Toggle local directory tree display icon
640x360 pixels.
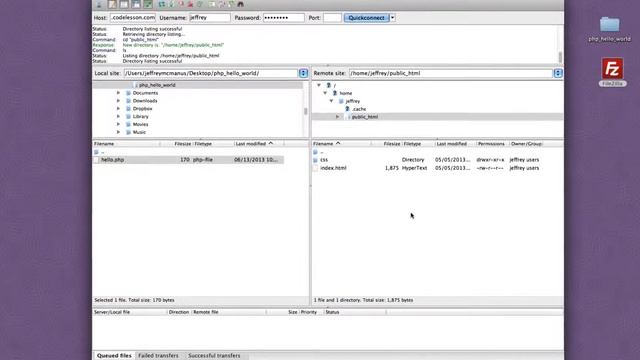point(124,4)
